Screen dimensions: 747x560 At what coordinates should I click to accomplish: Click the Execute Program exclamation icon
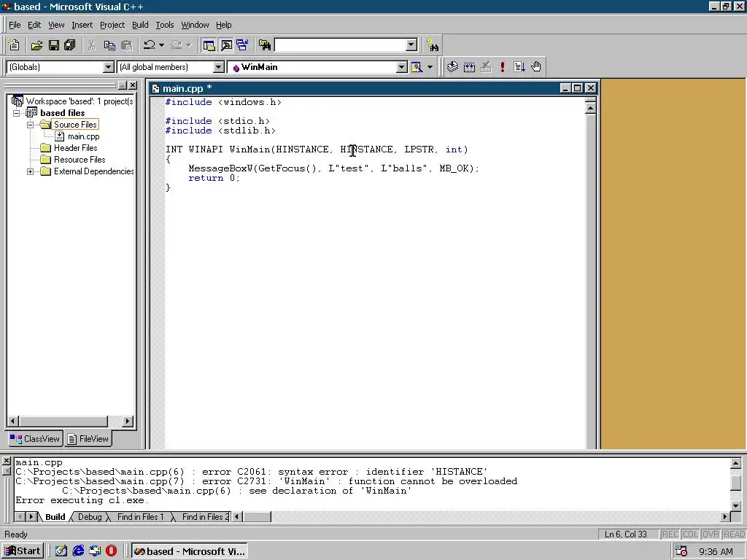point(502,67)
